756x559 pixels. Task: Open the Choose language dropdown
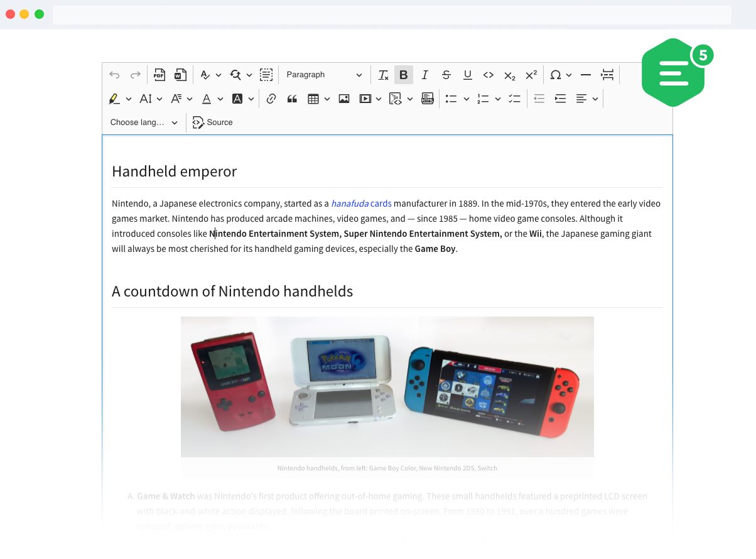(144, 122)
